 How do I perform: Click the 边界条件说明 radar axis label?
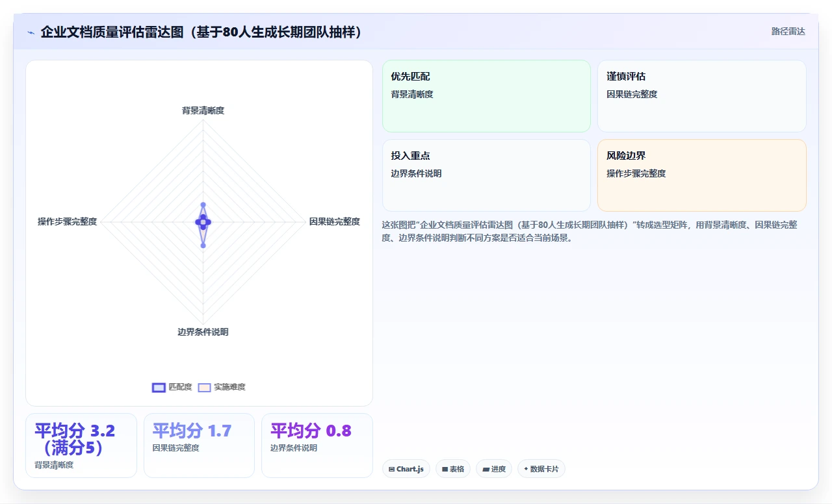(x=203, y=332)
